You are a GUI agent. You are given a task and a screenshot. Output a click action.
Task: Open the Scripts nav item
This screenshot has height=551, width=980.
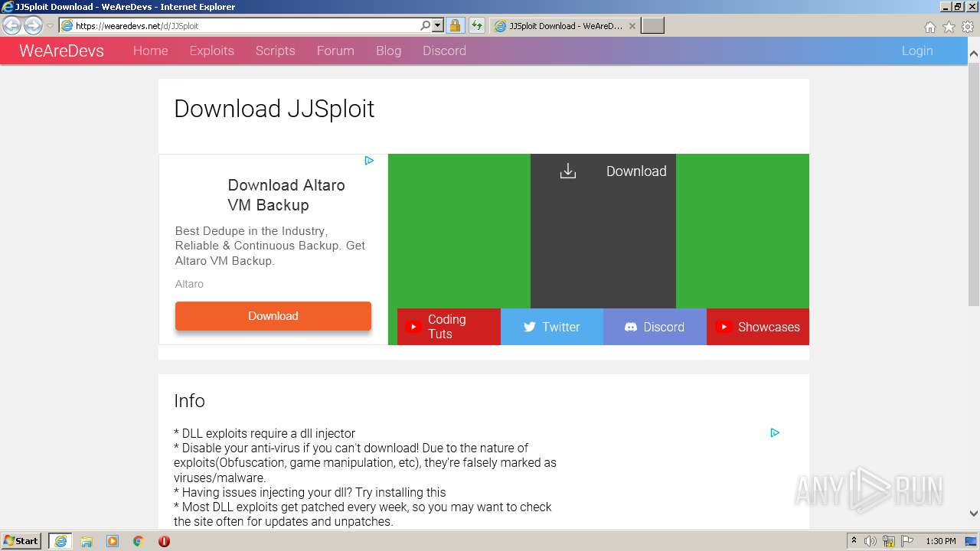275,51
